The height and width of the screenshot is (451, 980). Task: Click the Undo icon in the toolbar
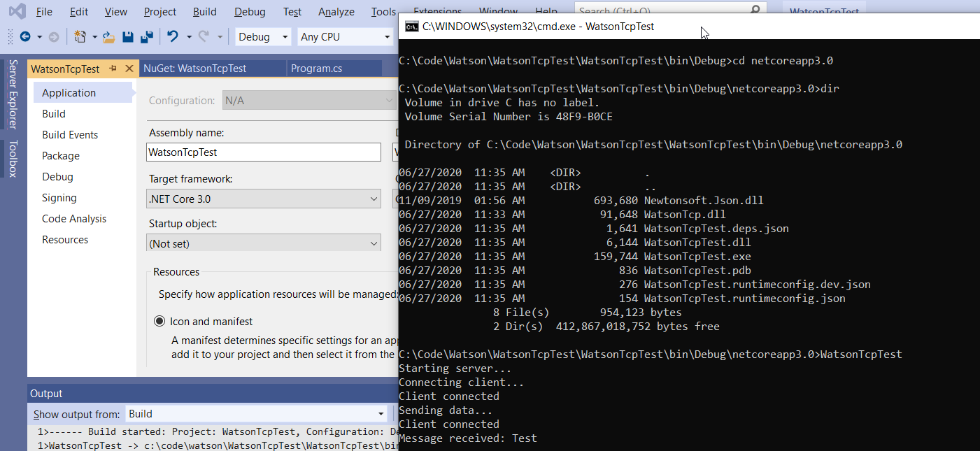[x=172, y=36]
